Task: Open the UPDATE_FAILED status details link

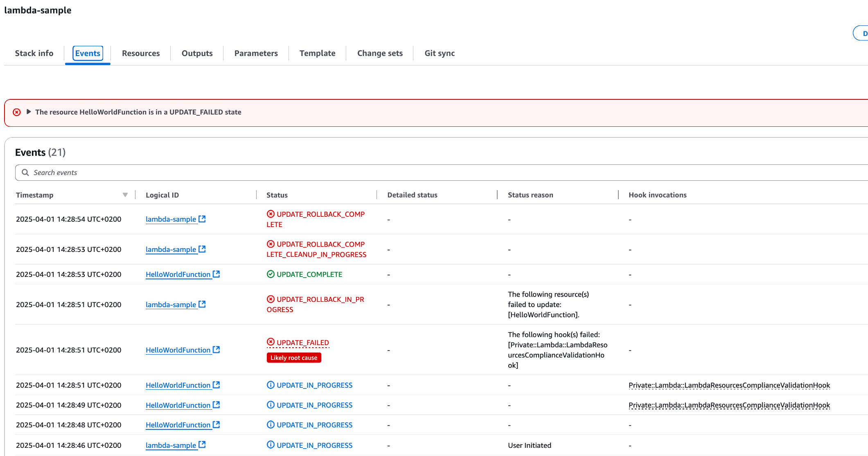Action: [x=302, y=342]
